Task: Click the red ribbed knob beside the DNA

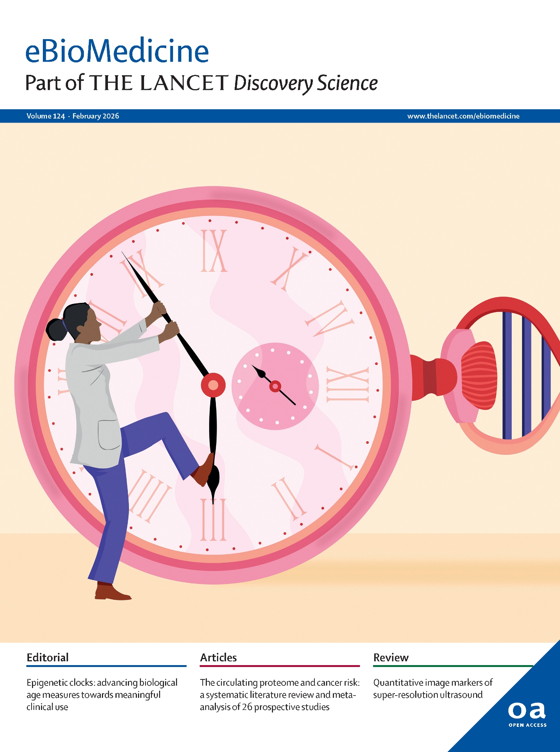Action: [x=479, y=375]
